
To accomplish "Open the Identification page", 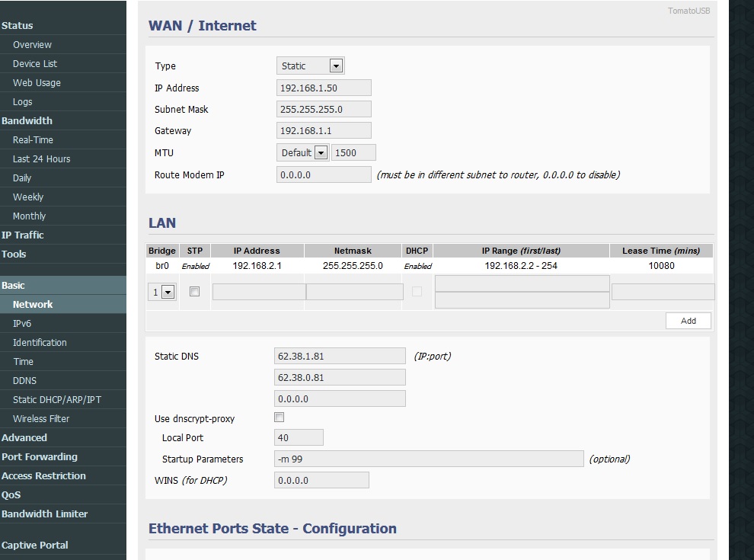I will 40,343.
